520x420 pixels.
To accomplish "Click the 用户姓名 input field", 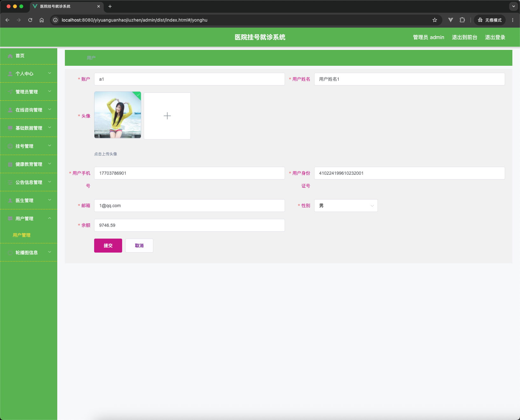I will [409, 79].
